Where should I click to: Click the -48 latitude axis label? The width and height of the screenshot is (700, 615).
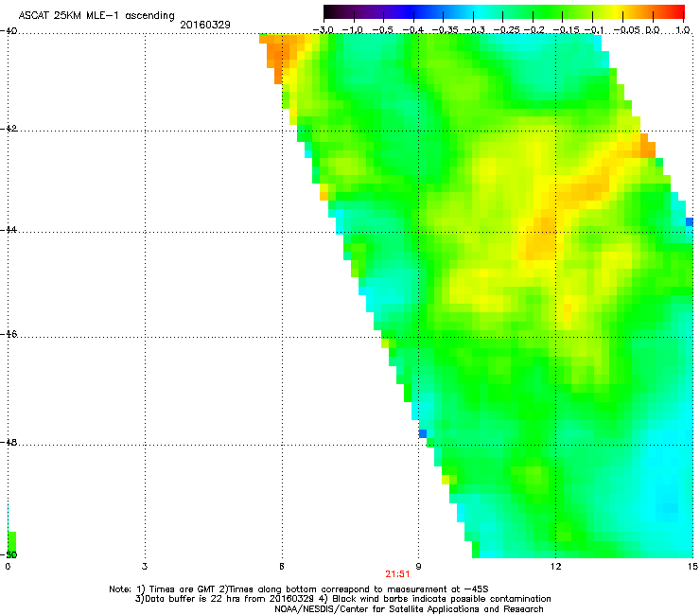tap(9, 442)
